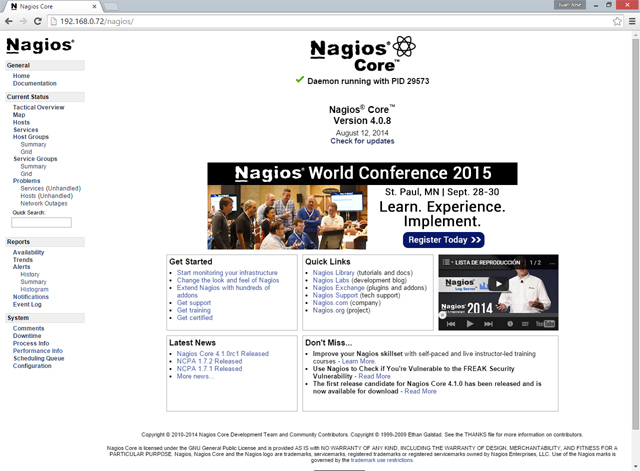This screenshot has height=471, width=640.
Task: Open Change the look and feel link
Action: click(x=228, y=280)
